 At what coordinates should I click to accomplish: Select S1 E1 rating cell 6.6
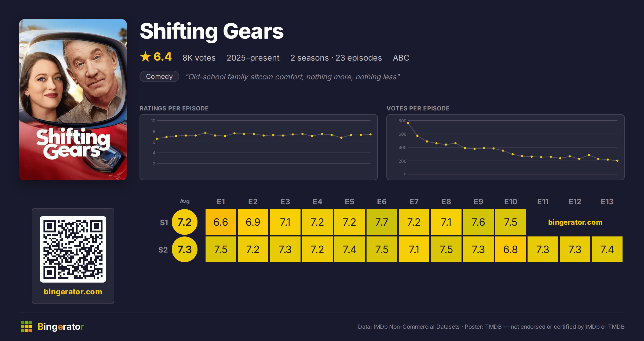point(221,222)
